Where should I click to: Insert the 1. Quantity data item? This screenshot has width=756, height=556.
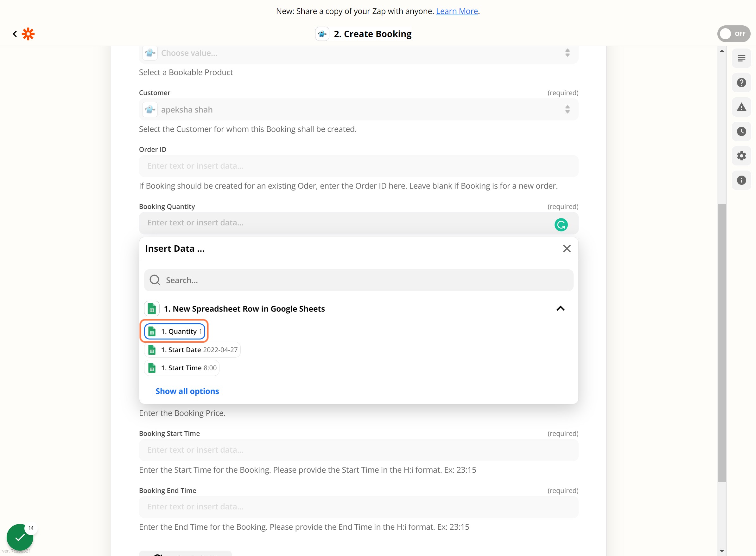coord(175,332)
